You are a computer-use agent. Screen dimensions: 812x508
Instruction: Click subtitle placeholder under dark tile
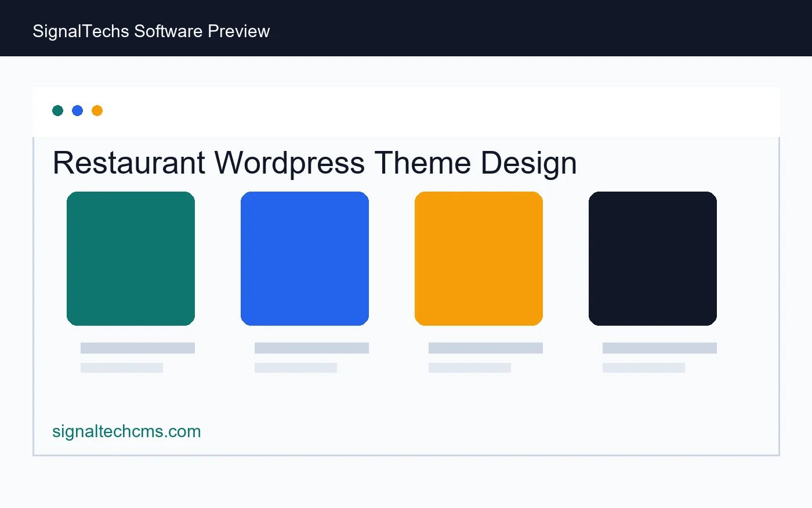tap(644, 368)
